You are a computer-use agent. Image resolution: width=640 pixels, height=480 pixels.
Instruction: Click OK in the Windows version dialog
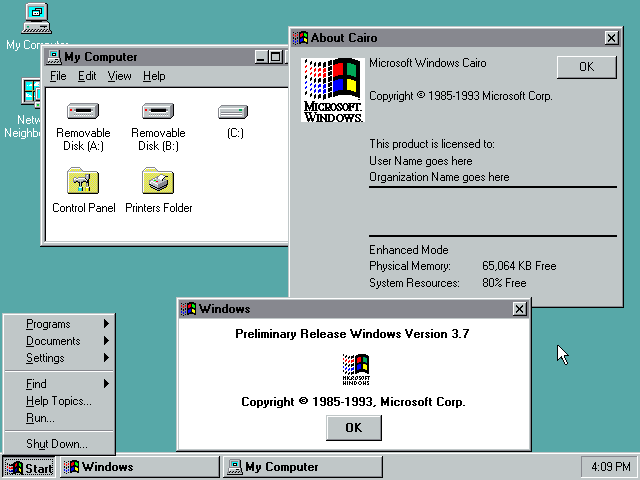pos(354,428)
